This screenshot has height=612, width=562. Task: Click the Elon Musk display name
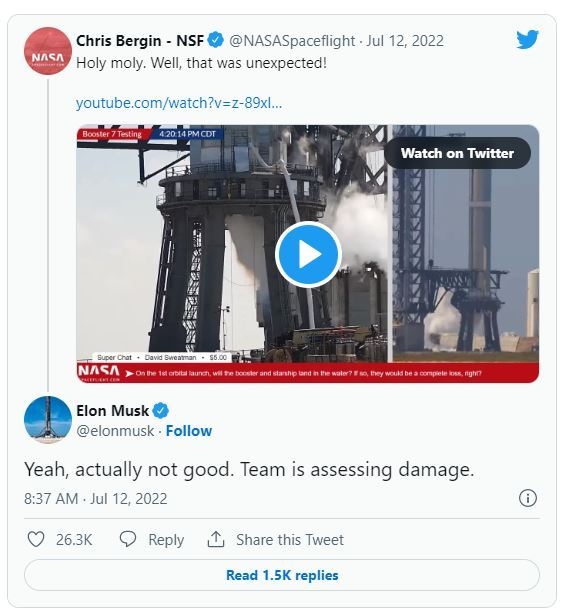click(x=112, y=411)
